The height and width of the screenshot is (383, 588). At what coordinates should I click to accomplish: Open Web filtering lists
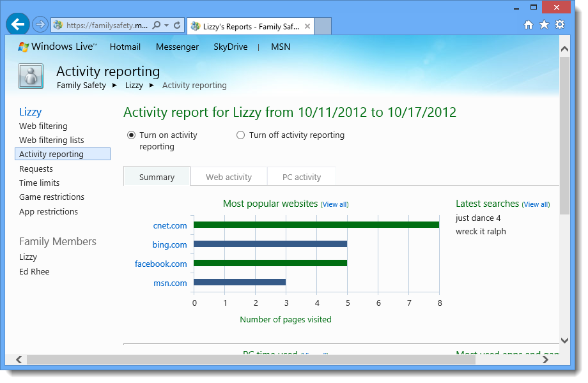click(51, 140)
